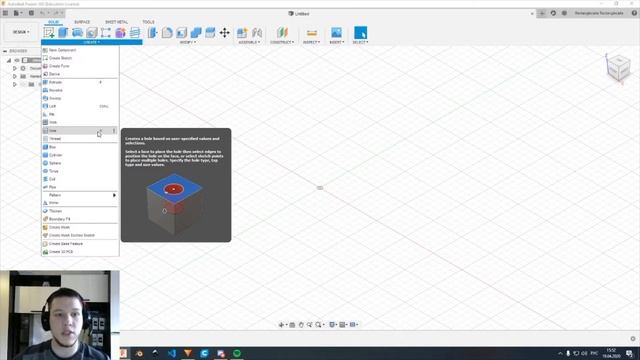Click the data panel grid icon
Viewport: 640px width, 360px height.
[5, 13]
